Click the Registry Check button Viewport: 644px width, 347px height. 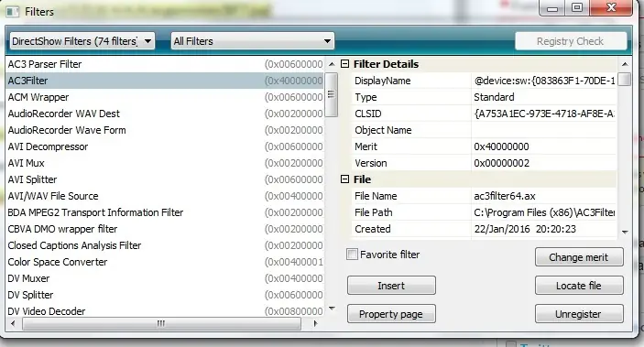pyautogui.click(x=571, y=41)
